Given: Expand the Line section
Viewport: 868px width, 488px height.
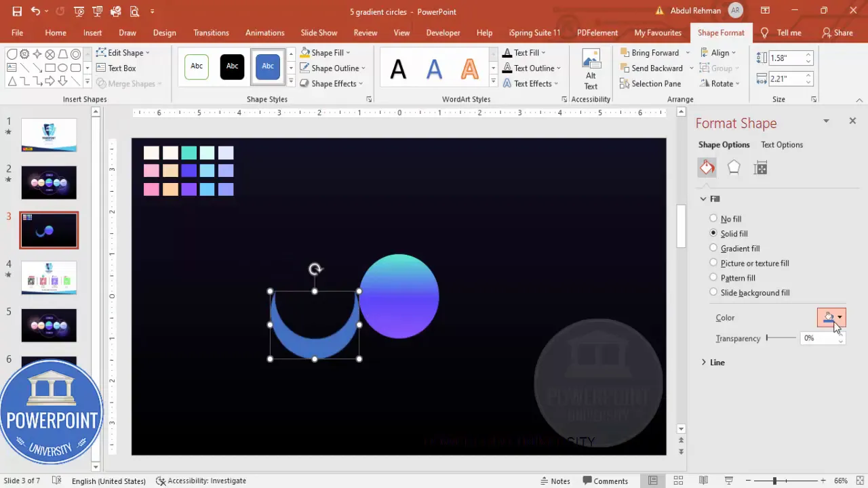Looking at the screenshot, I should pos(713,363).
